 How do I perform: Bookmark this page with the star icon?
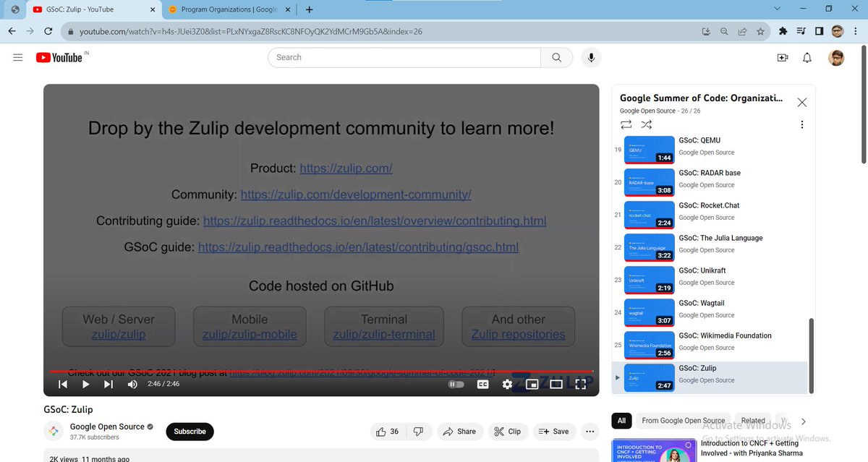pyautogui.click(x=760, y=32)
